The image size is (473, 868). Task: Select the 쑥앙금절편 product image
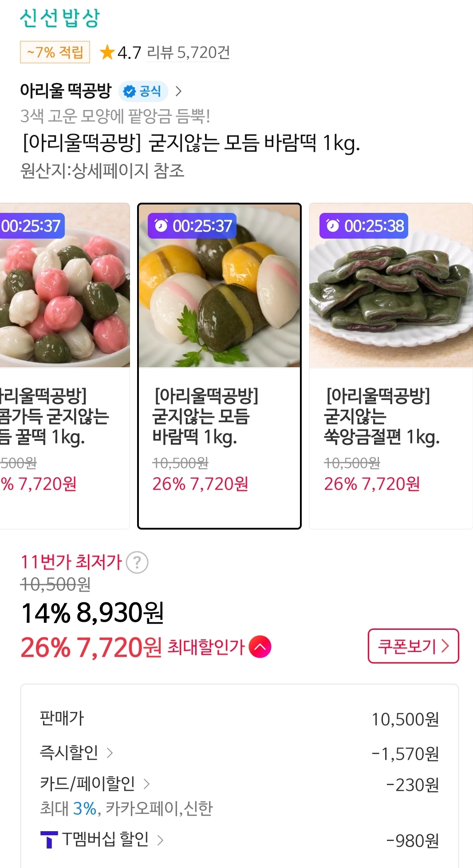[391, 286]
